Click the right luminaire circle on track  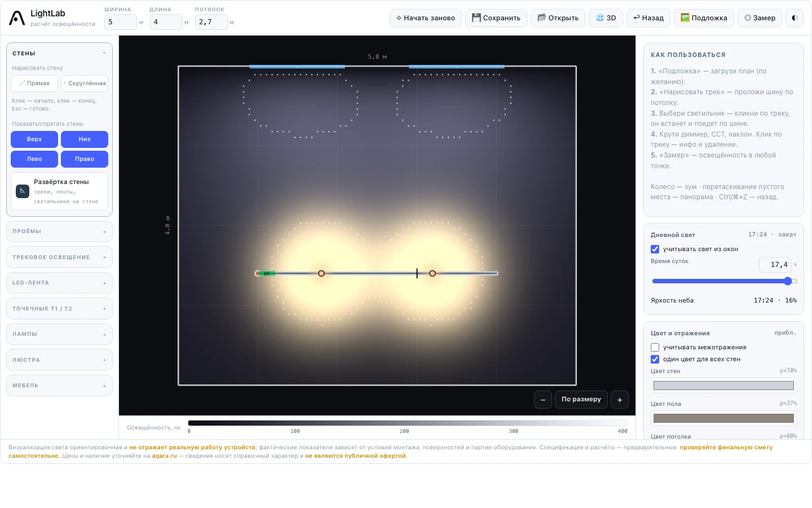click(x=433, y=273)
